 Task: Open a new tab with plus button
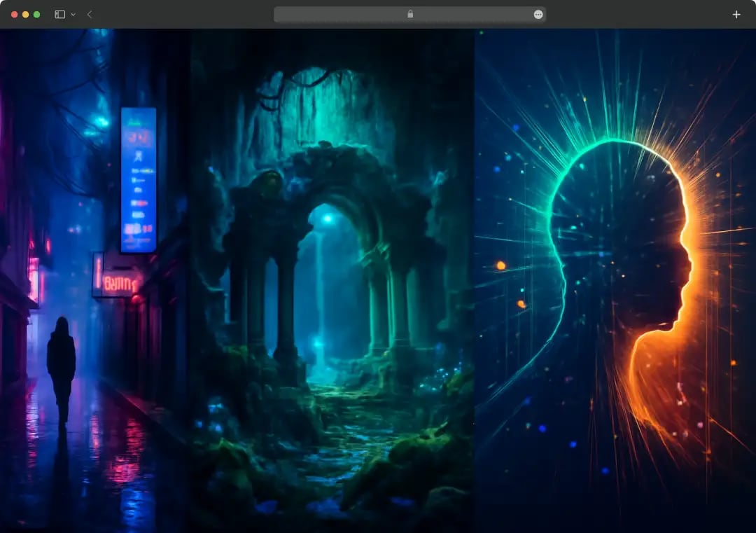point(736,15)
